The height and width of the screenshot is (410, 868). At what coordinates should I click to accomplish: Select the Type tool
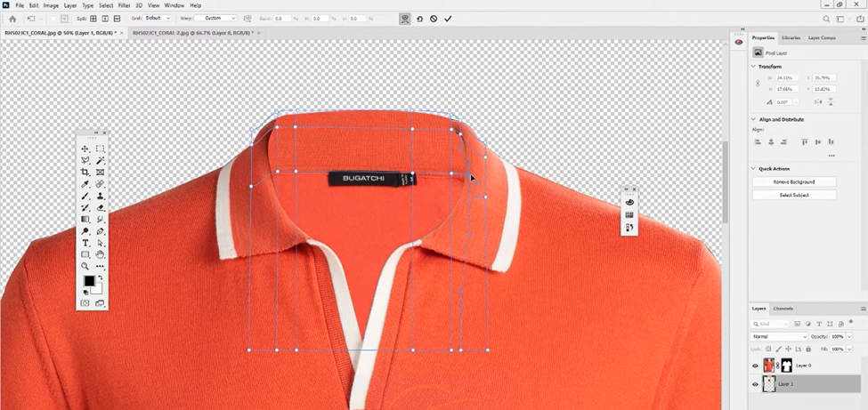click(85, 243)
